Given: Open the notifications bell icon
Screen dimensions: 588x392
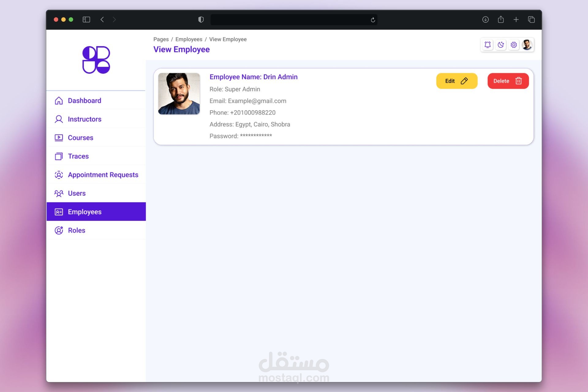Looking at the screenshot, I should [488, 45].
